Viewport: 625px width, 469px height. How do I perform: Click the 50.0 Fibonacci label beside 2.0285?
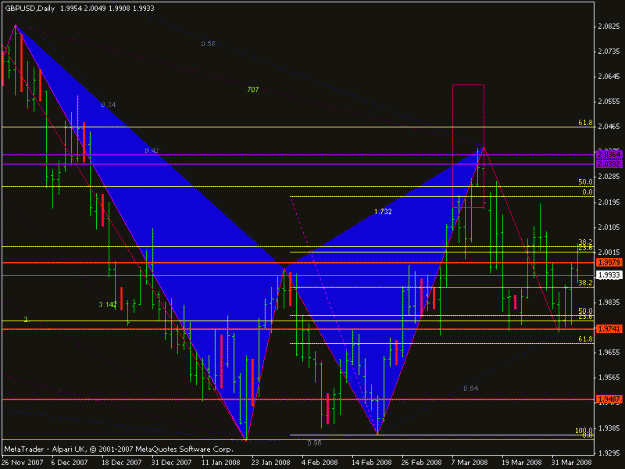(585, 182)
